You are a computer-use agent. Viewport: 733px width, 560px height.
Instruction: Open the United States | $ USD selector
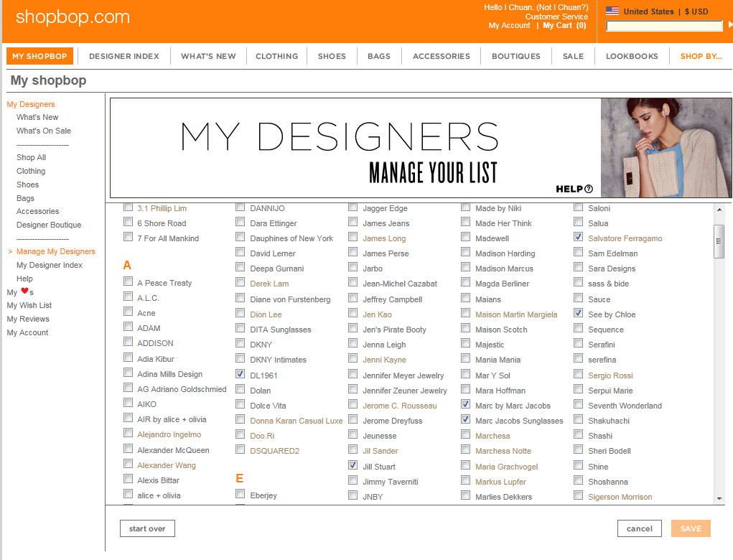tap(658, 11)
